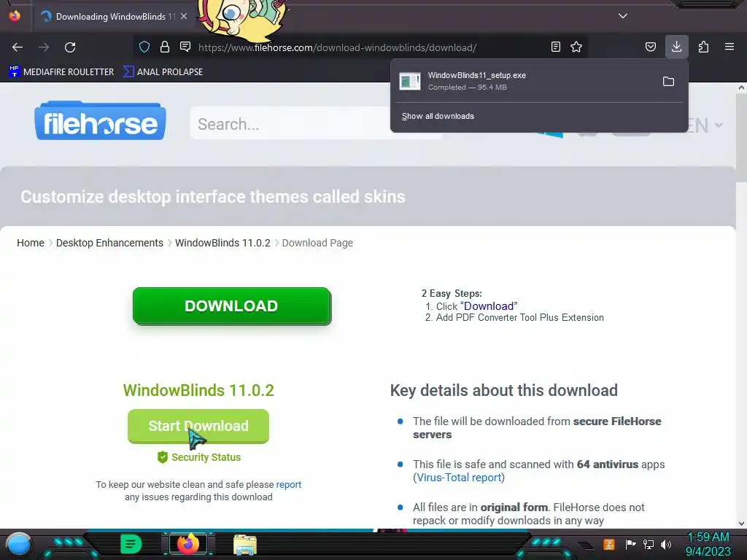Open the second bookmarks toolbar entry
Image resolution: width=747 pixels, height=560 pixels.
click(163, 72)
